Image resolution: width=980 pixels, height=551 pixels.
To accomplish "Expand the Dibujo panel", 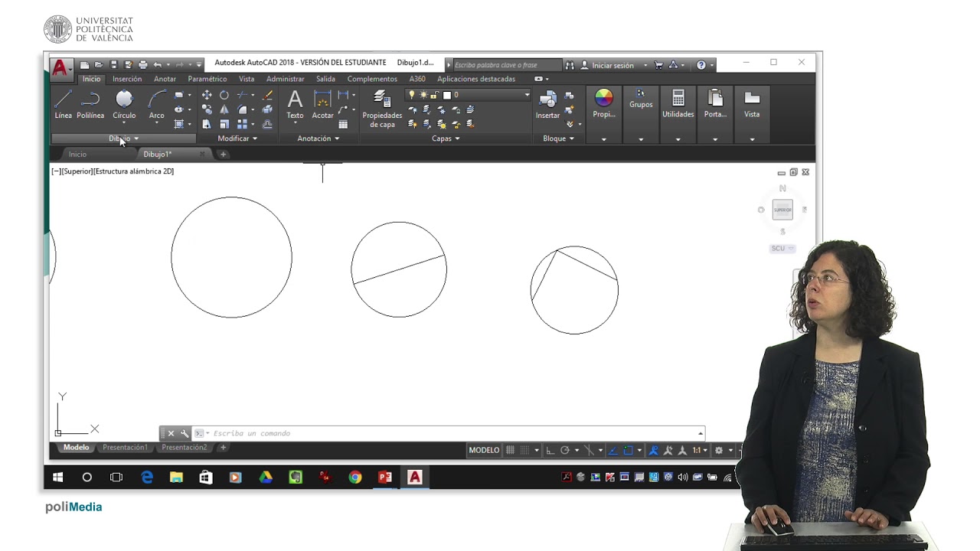I will click(124, 139).
